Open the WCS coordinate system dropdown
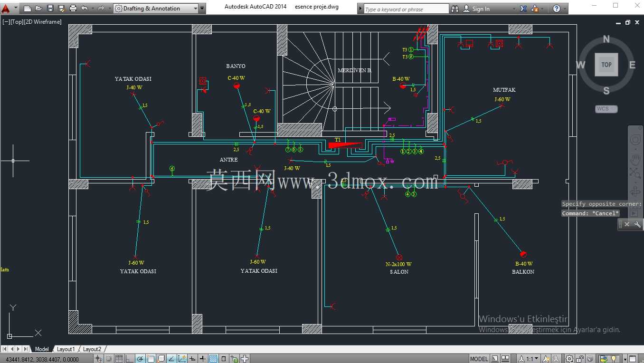Image resolution: width=644 pixels, height=363 pixels. coord(606,109)
